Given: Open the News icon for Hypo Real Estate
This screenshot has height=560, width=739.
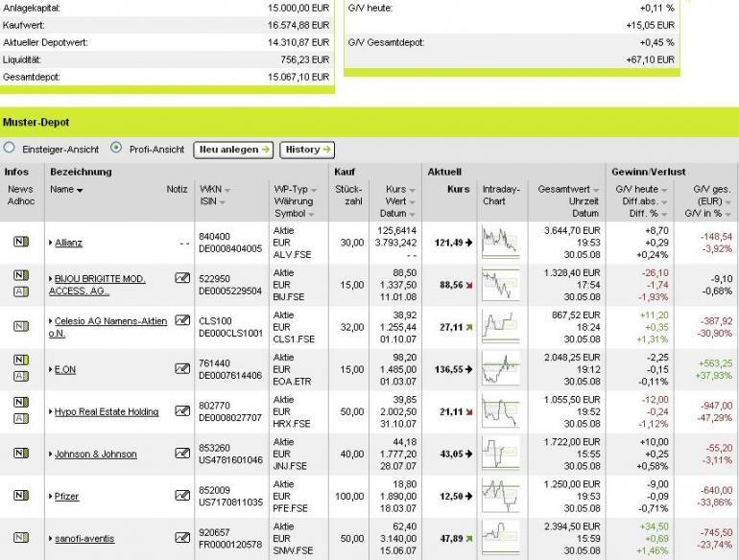Looking at the screenshot, I should coord(21,402).
